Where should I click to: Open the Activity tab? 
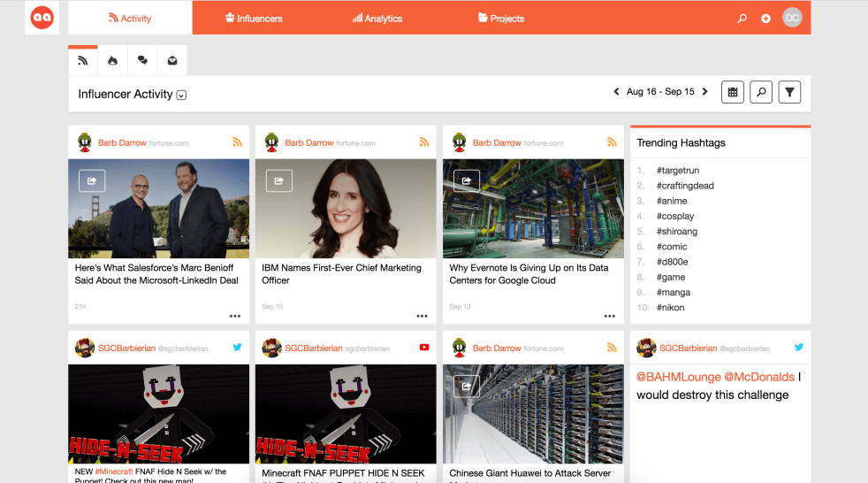[x=130, y=19]
